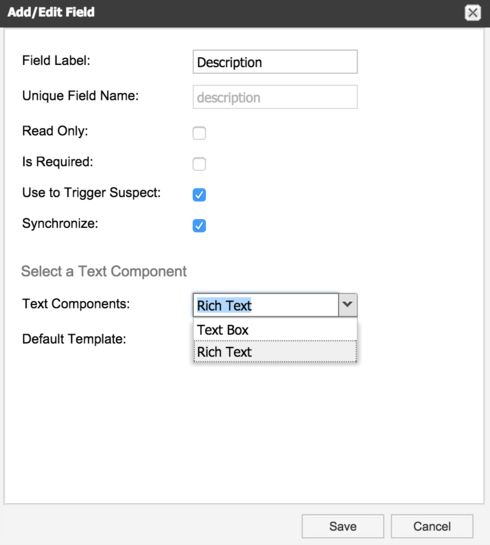
Task: Save the field settings
Action: tap(343, 526)
